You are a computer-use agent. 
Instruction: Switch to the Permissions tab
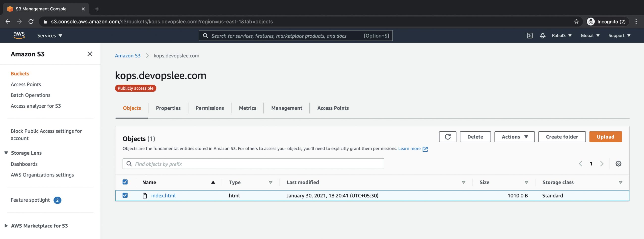210,108
